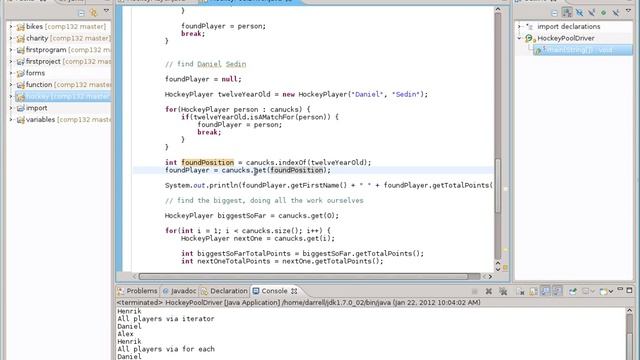Viewport: 640px width, 360px height.
Task: Expand the firstproject project node
Action: (11, 62)
